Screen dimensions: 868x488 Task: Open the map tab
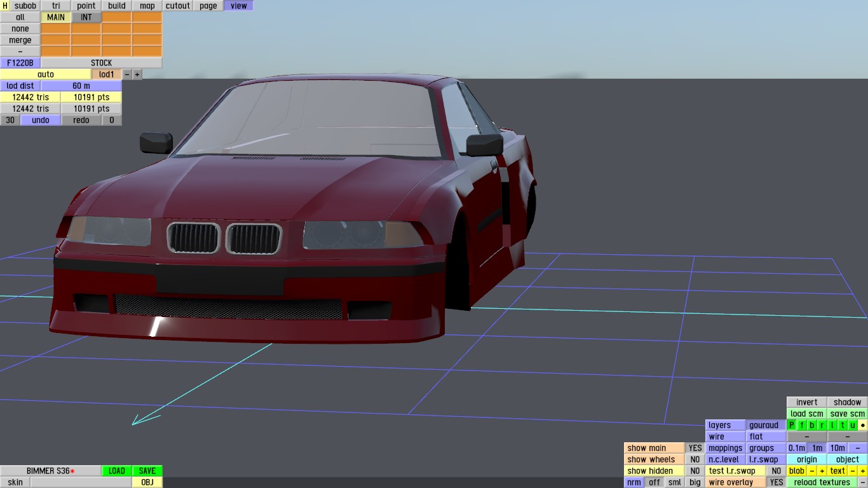point(147,6)
